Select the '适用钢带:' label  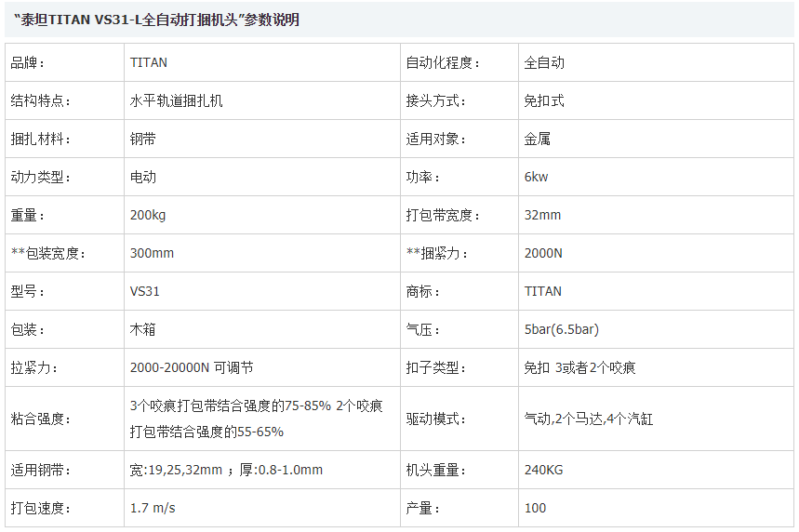(x=41, y=470)
